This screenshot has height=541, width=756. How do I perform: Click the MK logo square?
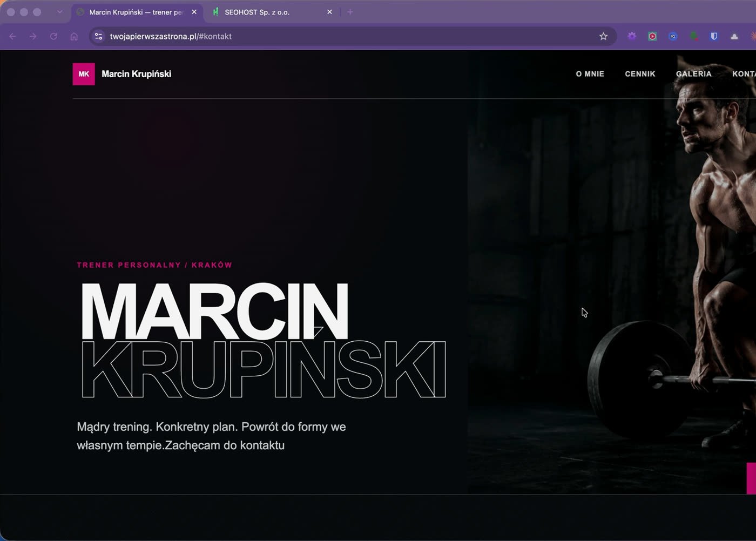(x=84, y=74)
